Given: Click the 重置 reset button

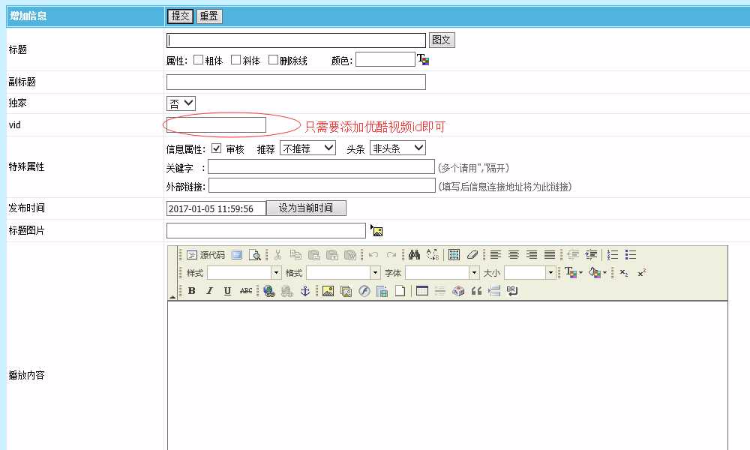Looking at the screenshot, I should (209, 16).
